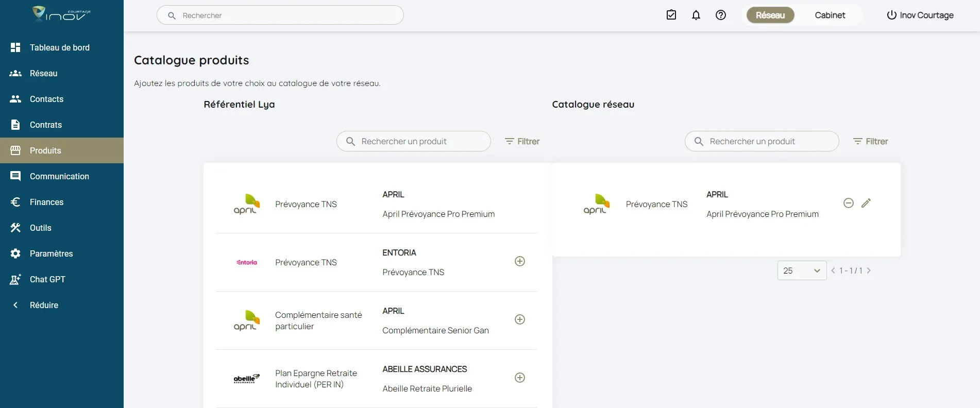The height and width of the screenshot is (408, 980).
Task: Click magnifier in Catalogue réseau product search
Action: pyautogui.click(x=699, y=141)
